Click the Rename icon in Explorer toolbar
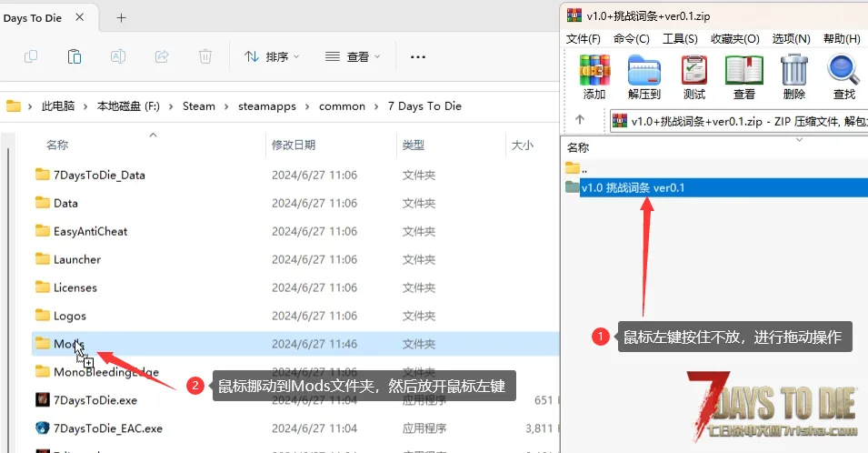Image resolution: width=868 pixels, height=453 pixels. pos(118,56)
